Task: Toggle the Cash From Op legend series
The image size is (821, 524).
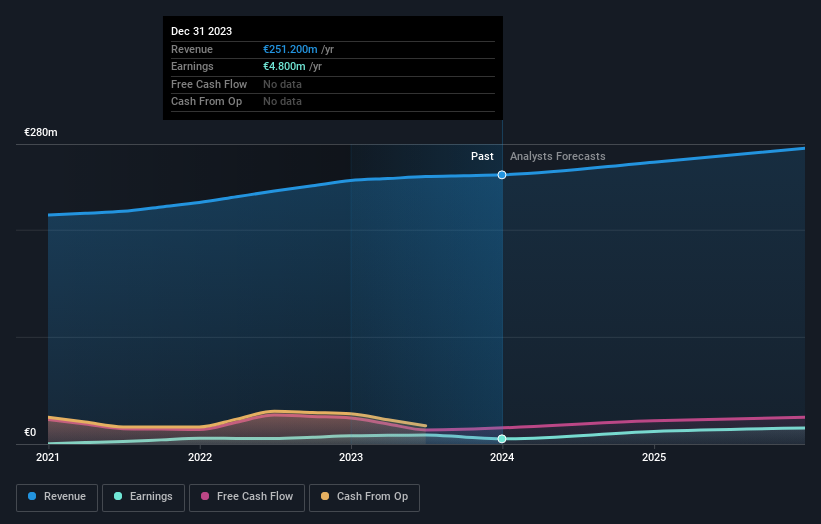Action: tap(364, 497)
